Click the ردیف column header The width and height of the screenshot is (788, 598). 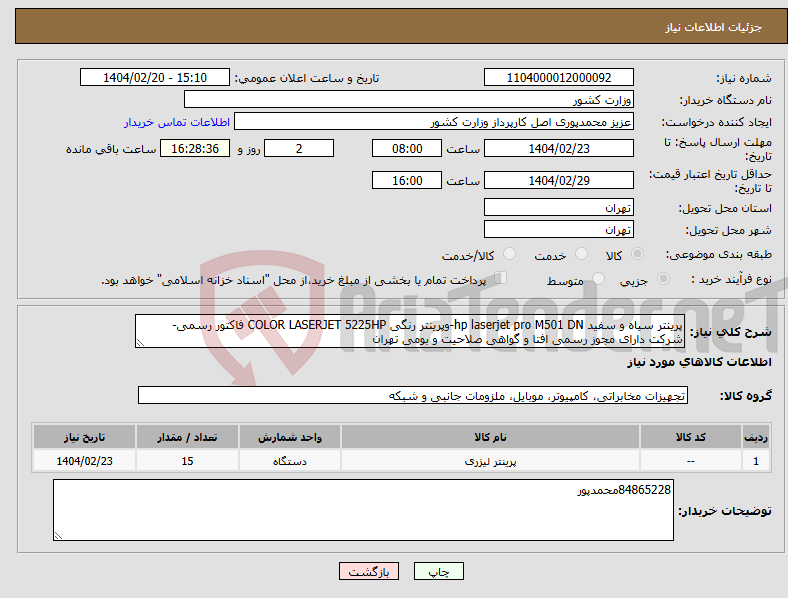coord(756,437)
